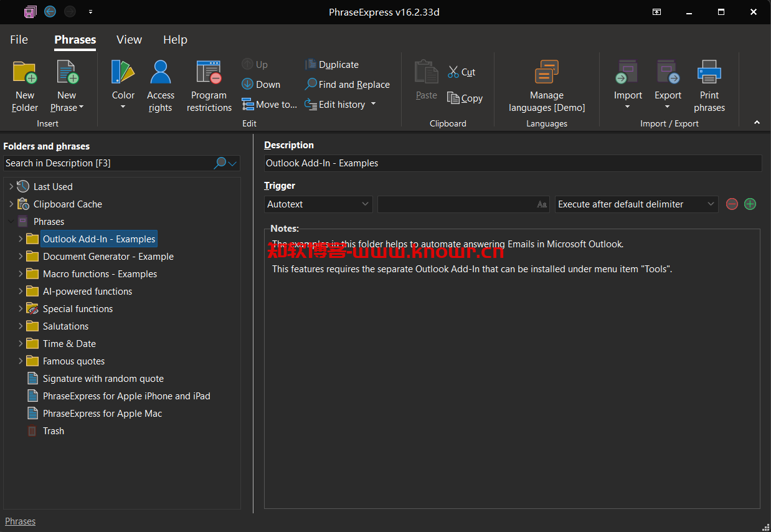Collapse the Phrases root node
This screenshot has width=771, height=532.
11,222
